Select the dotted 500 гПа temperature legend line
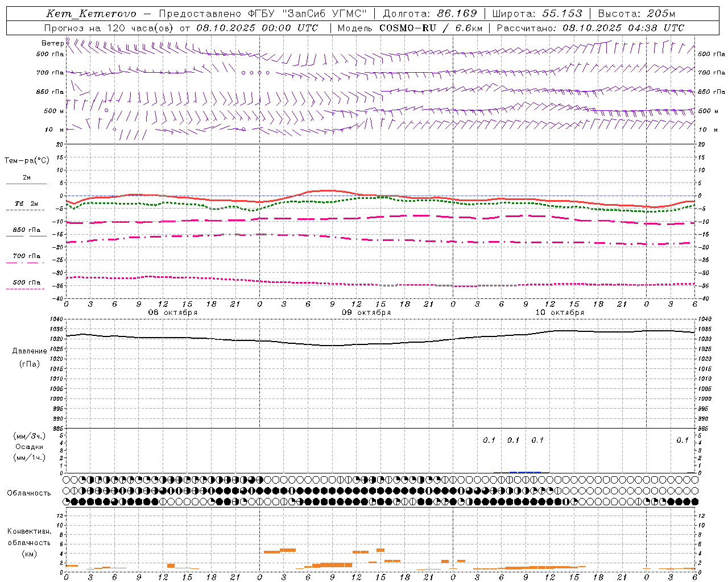This screenshot has height=582, width=728. (25, 289)
